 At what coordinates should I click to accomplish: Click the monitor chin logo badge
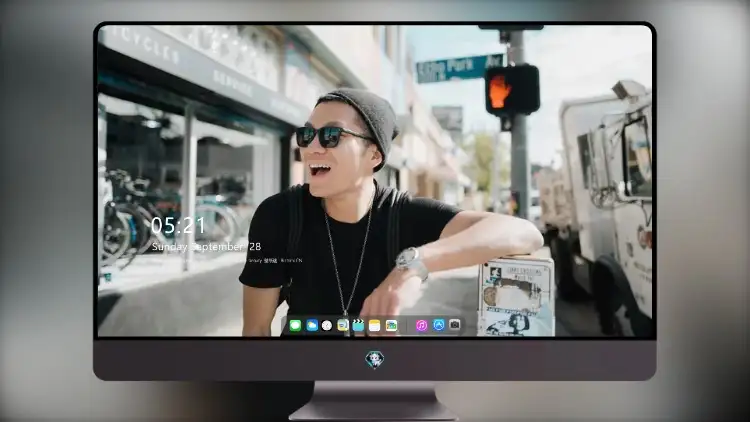[375, 359]
